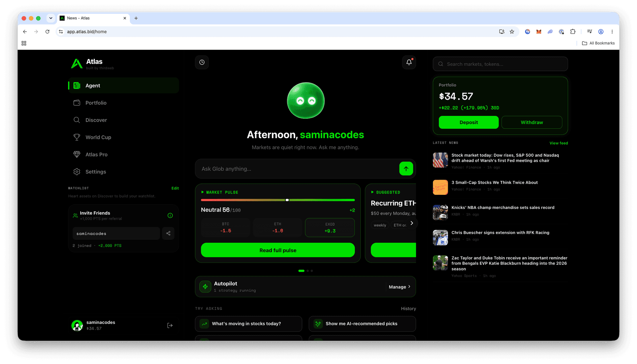View site information icon

click(61, 32)
